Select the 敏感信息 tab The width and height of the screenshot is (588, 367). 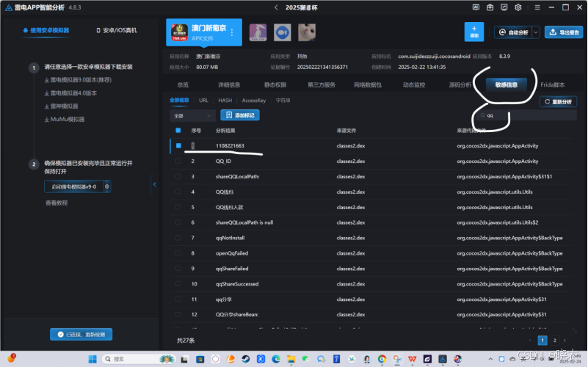click(x=507, y=84)
